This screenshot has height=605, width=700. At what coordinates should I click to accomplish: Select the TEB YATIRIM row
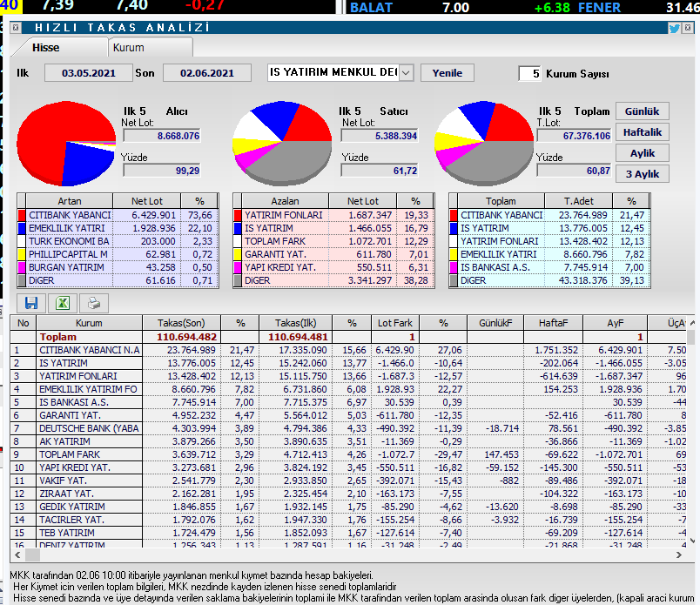pyautogui.click(x=348, y=533)
